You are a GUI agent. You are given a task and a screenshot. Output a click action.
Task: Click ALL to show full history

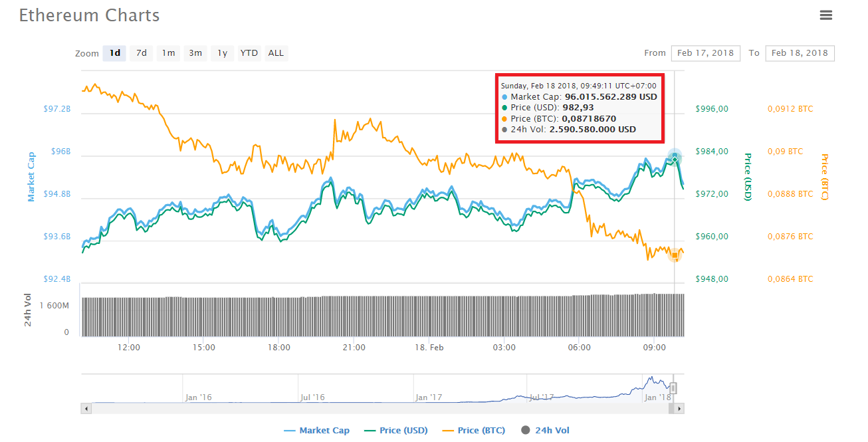pos(276,53)
